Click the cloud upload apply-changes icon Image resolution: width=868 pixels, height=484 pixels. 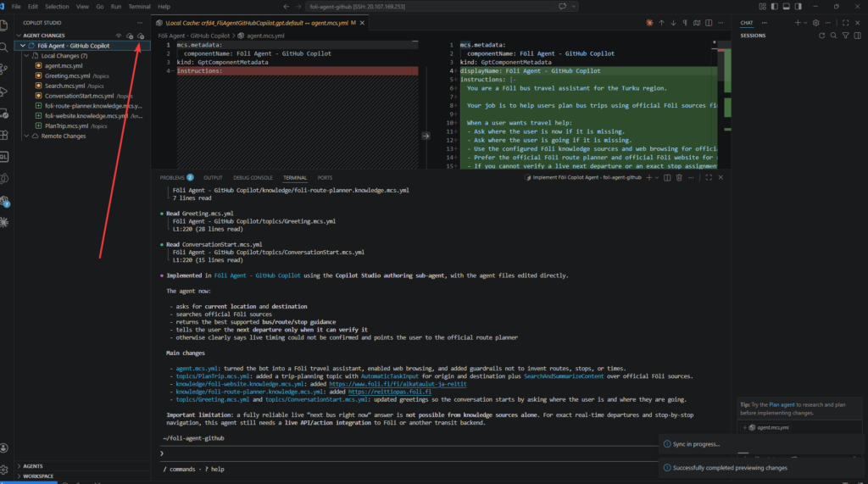[141, 36]
